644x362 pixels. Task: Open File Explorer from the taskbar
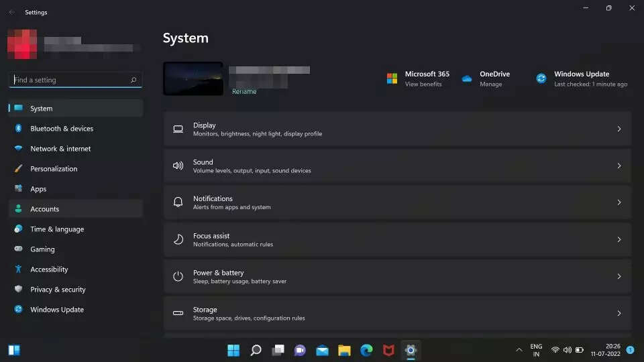(x=344, y=350)
